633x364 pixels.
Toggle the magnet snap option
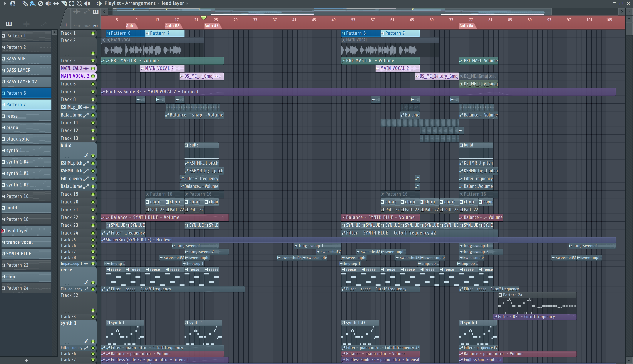13,3
